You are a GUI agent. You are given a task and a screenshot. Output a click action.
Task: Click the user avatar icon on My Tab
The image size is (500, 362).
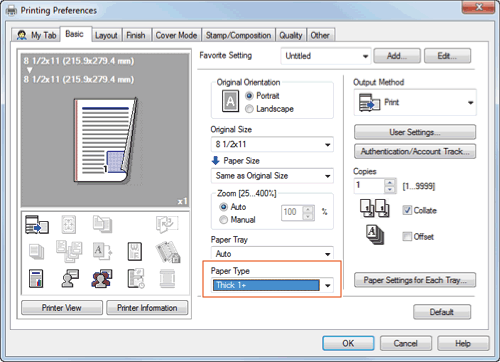click(x=22, y=35)
